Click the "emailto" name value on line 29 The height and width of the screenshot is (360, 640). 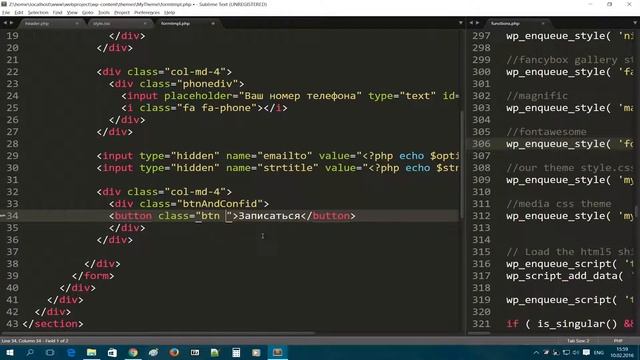(285, 156)
